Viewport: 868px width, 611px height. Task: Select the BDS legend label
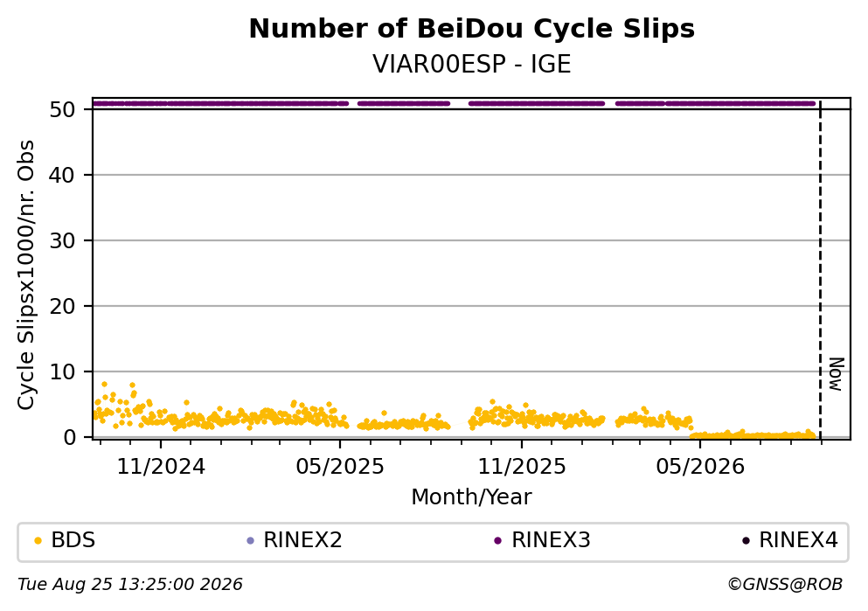point(73,540)
